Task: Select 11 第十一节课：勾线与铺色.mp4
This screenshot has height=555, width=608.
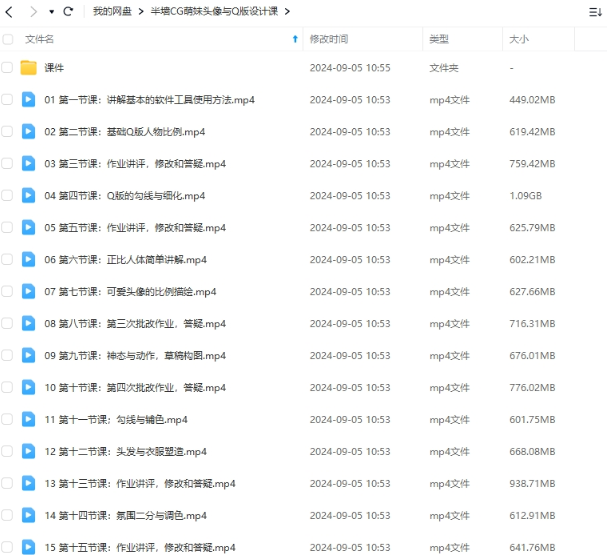Action: coord(116,420)
